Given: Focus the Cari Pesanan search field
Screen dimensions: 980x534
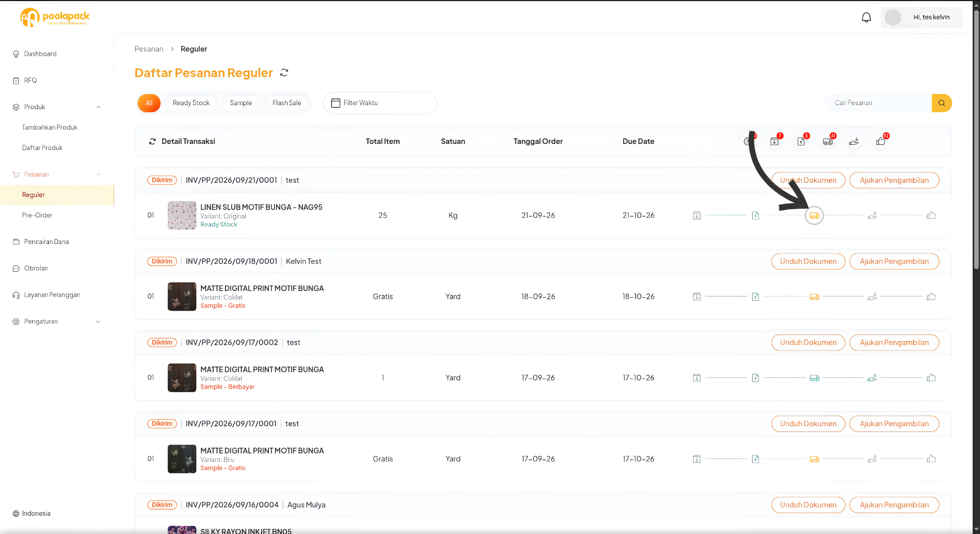Looking at the screenshot, I should [x=879, y=103].
